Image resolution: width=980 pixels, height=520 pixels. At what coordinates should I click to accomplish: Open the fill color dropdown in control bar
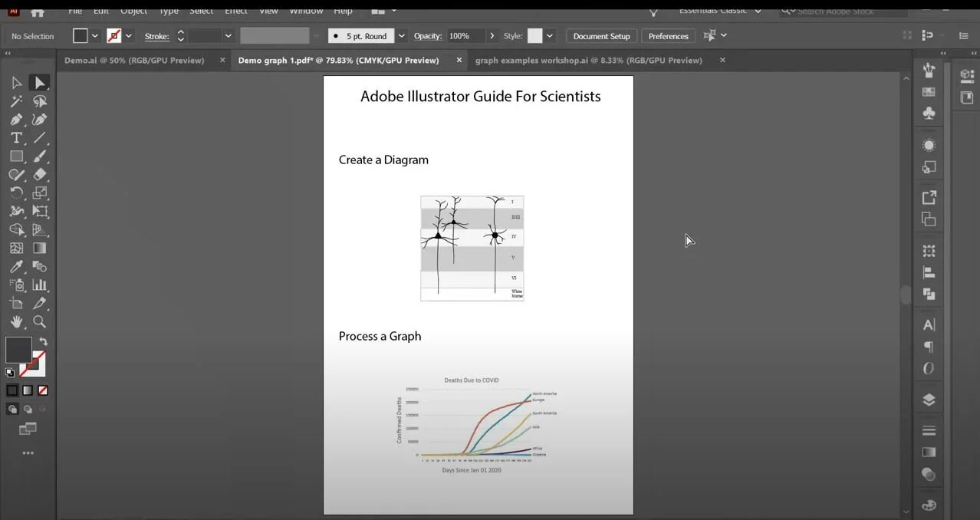95,36
